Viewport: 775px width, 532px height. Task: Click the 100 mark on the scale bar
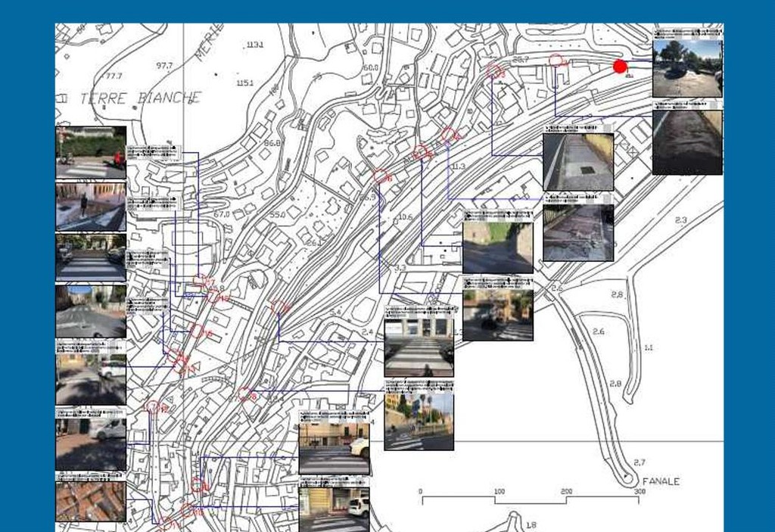point(499,491)
